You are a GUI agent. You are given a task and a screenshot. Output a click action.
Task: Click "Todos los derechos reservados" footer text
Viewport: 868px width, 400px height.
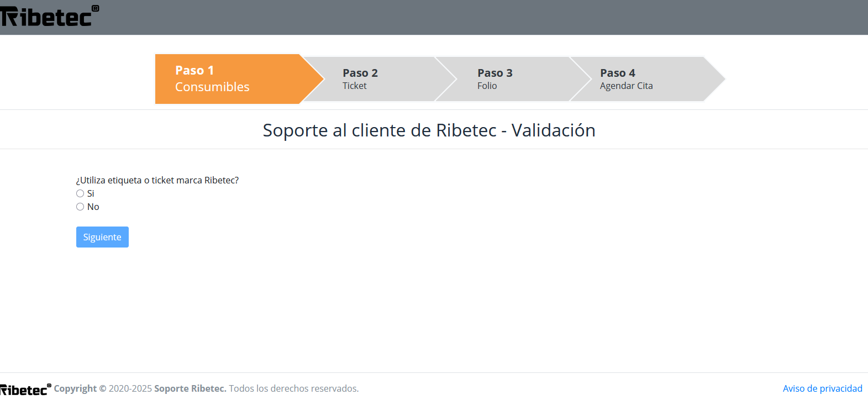click(x=293, y=388)
